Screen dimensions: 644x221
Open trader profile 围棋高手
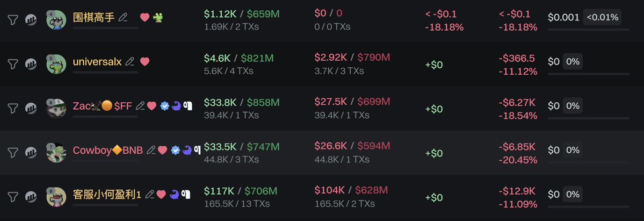pyautogui.click(x=93, y=17)
